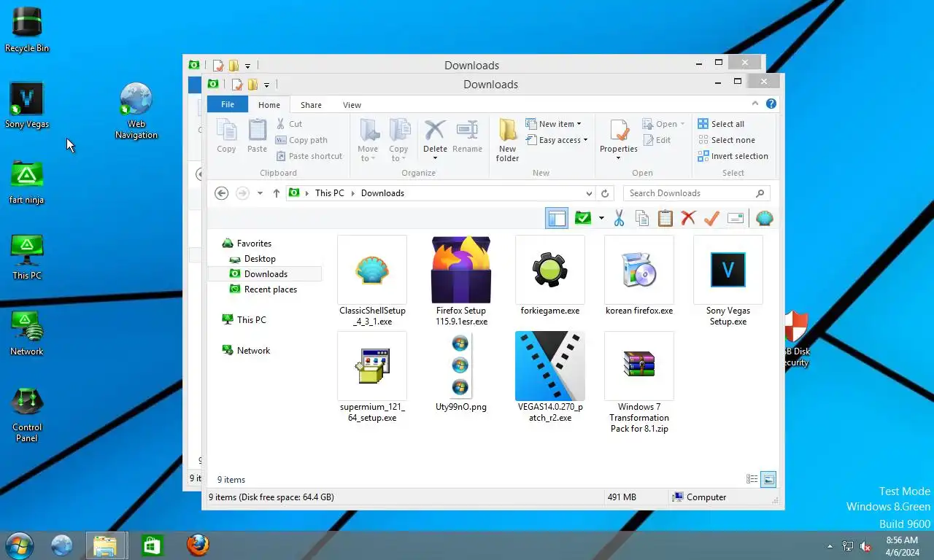The image size is (934, 560).
Task: Open the Start orb on taskbar
Action: [x=19, y=545]
